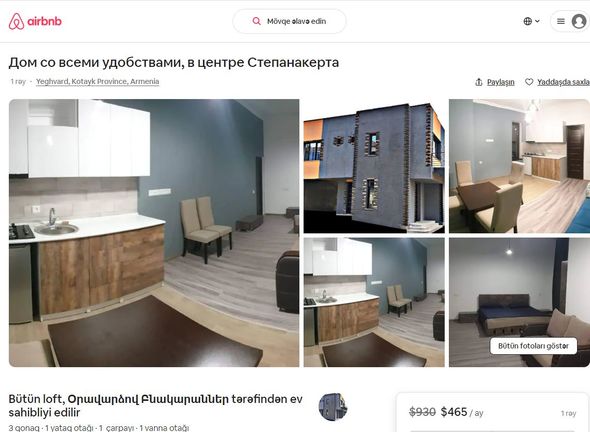Open the dining table room photo
The height and width of the screenshot is (432, 590).
pyautogui.click(x=519, y=166)
